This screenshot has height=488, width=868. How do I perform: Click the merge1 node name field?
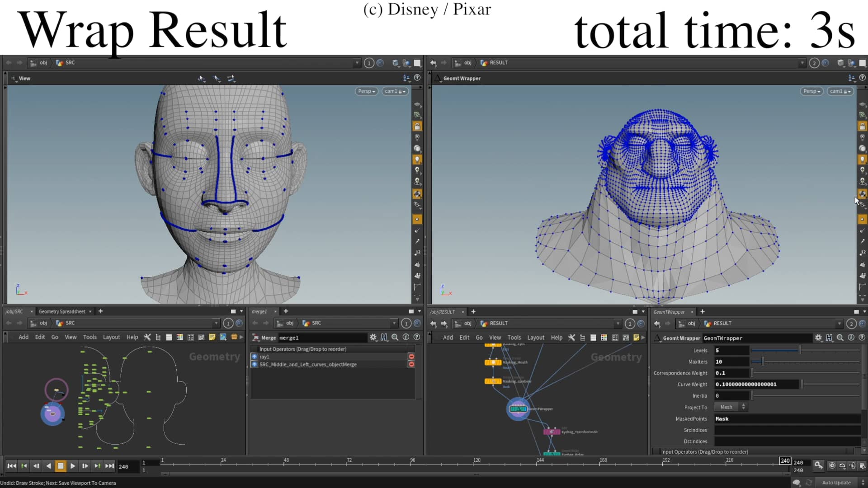(322, 338)
